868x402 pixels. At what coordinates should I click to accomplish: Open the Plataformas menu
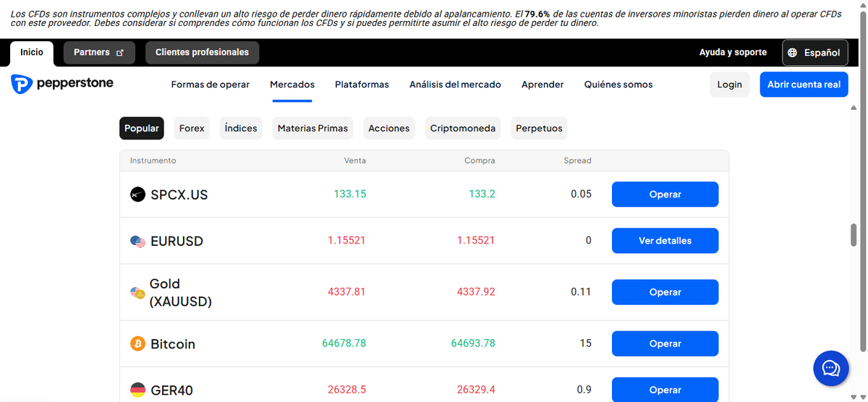[362, 85]
